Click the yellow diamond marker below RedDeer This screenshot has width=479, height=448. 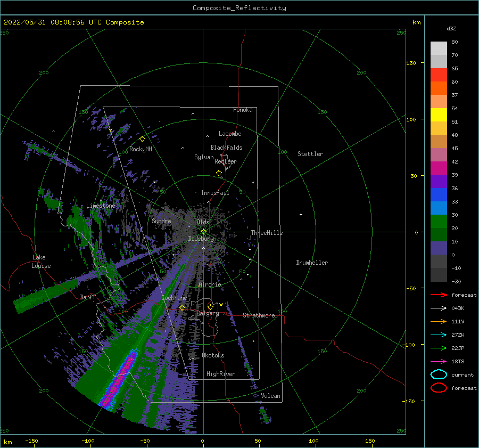click(219, 173)
